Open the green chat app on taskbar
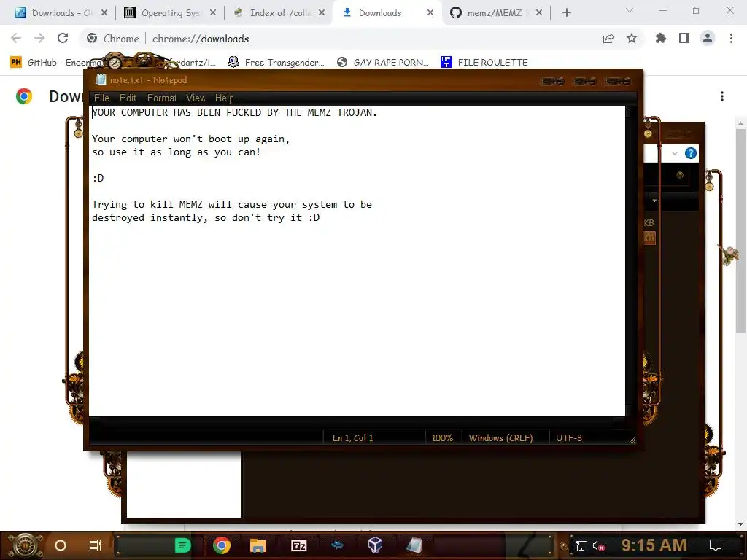The height and width of the screenshot is (560, 747). (x=182, y=545)
